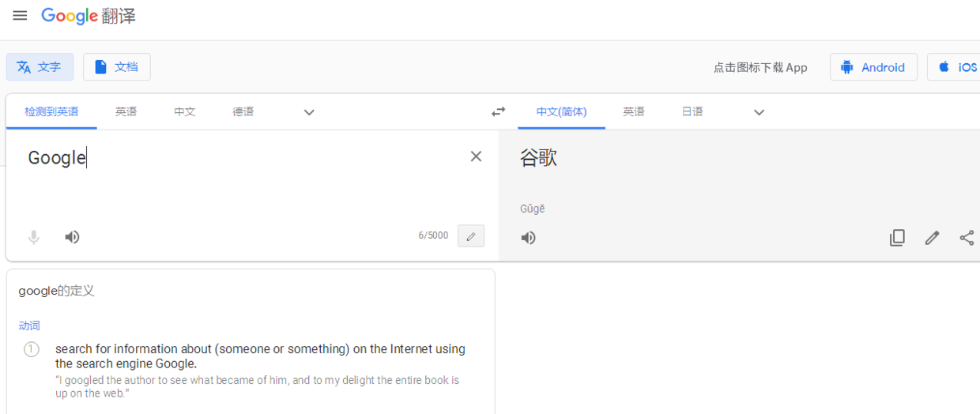This screenshot has height=414, width=980.
Task: Suggest an edit to the translation
Action: [933, 238]
